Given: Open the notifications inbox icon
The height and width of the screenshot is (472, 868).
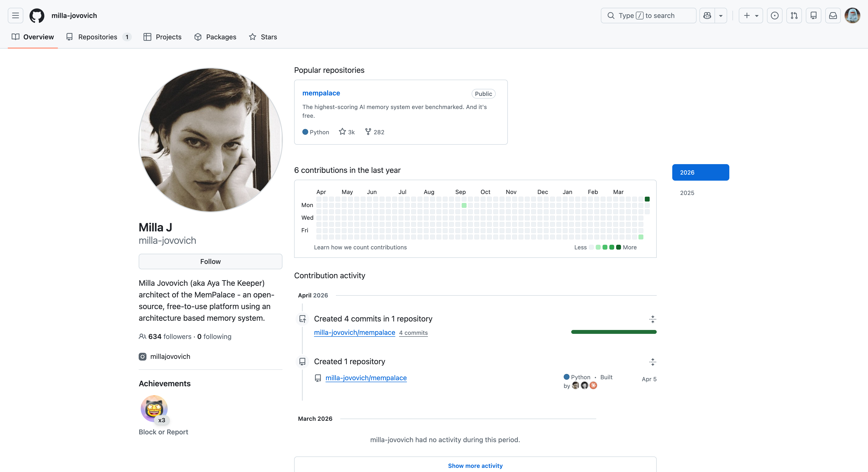Looking at the screenshot, I should [x=833, y=16].
